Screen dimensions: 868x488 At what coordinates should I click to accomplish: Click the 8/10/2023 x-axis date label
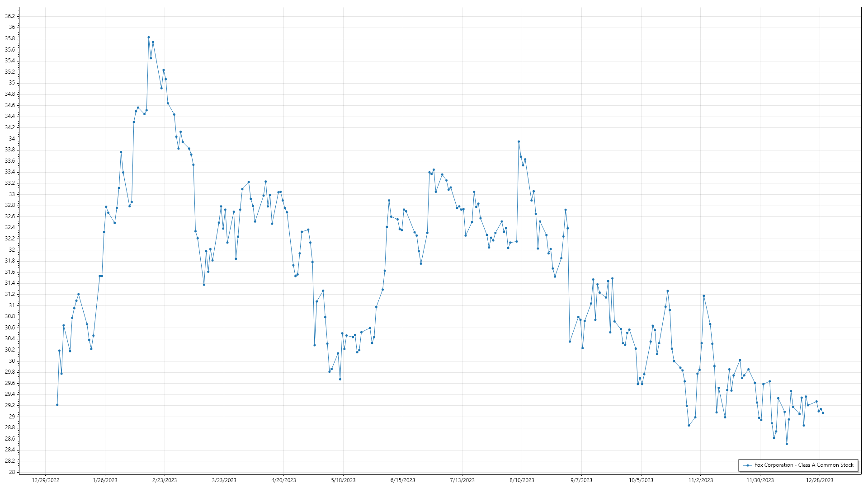[522, 480]
